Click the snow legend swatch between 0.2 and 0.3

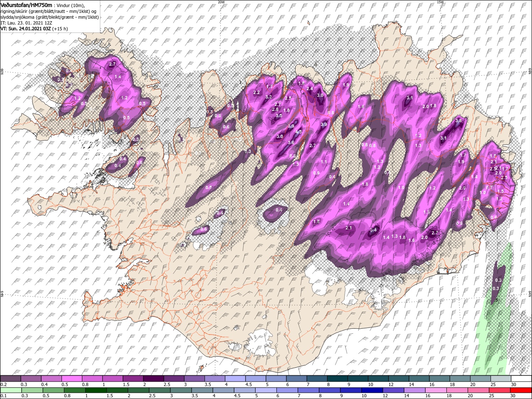pos(10,378)
